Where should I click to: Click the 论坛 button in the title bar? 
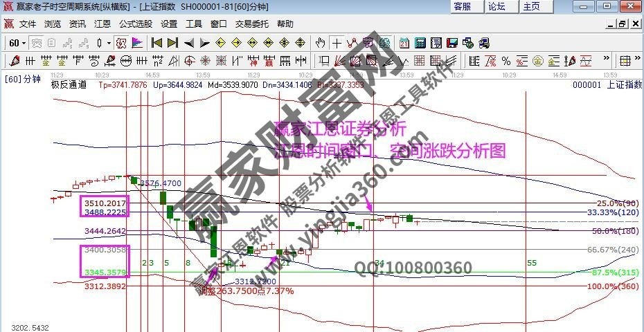click(x=497, y=6)
